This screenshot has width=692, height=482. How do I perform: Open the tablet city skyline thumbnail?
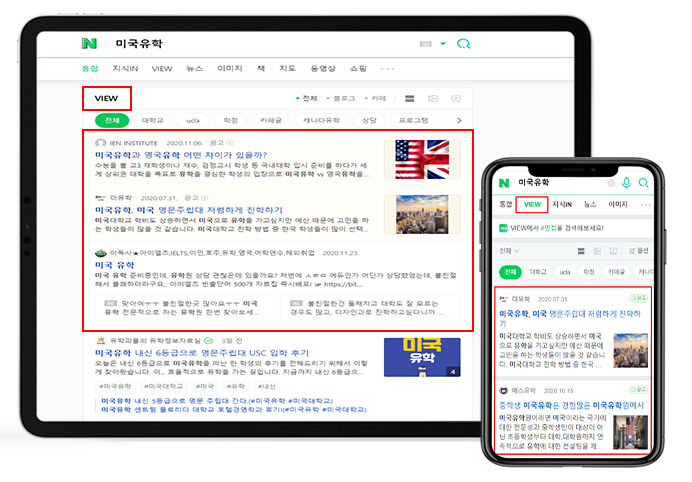click(422, 214)
